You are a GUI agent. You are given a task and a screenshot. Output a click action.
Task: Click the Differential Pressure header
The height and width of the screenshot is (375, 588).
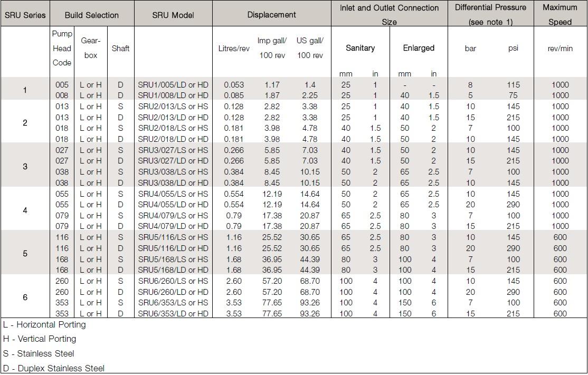[490, 15]
